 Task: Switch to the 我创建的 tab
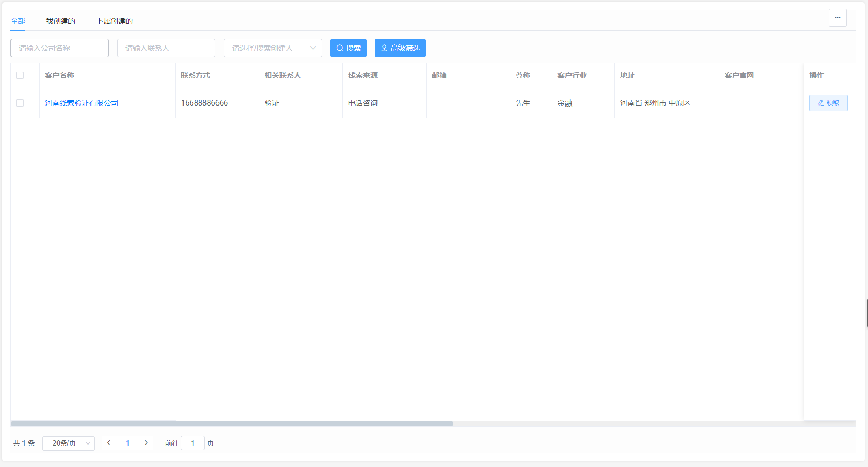click(x=60, y=21)
